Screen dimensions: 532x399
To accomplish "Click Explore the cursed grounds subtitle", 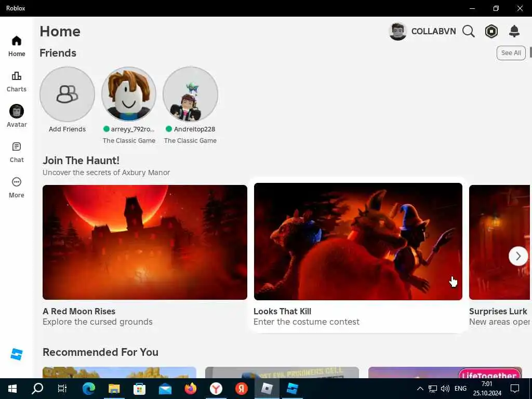I will pos(98,322).
